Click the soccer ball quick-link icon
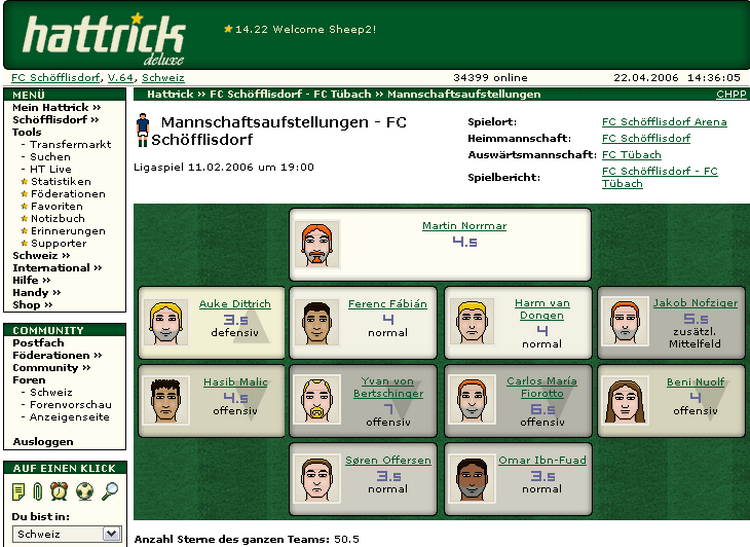The width and height of the screenshot is (750, 547). (85, 492)
